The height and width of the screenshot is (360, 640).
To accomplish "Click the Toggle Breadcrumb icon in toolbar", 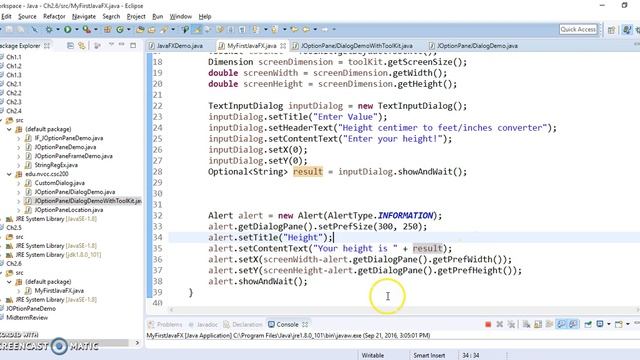I will pos(185,29).
